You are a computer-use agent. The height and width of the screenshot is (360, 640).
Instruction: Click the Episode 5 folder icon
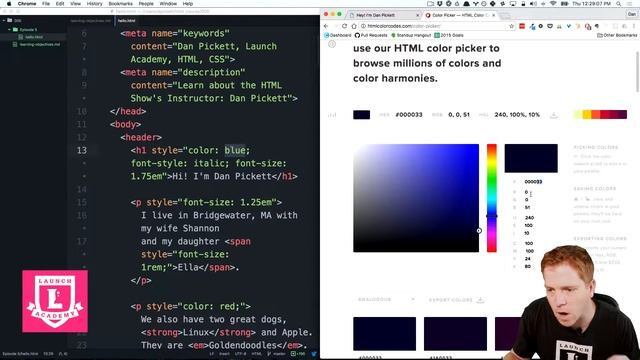pyautogui.click(x=15, y=29)
